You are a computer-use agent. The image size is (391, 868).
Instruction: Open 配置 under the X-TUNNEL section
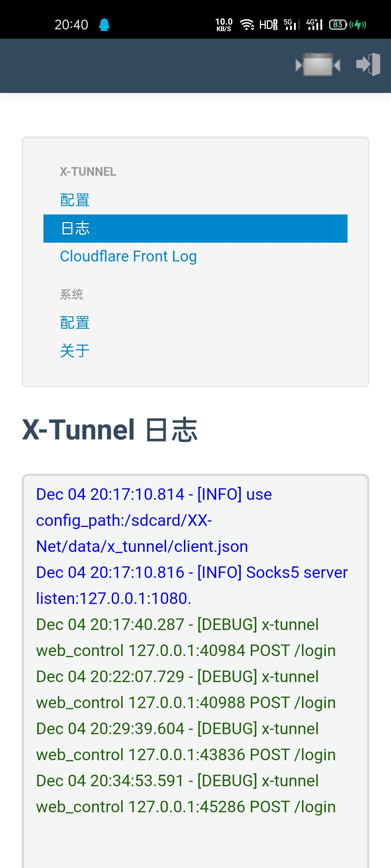click(75, 200)
